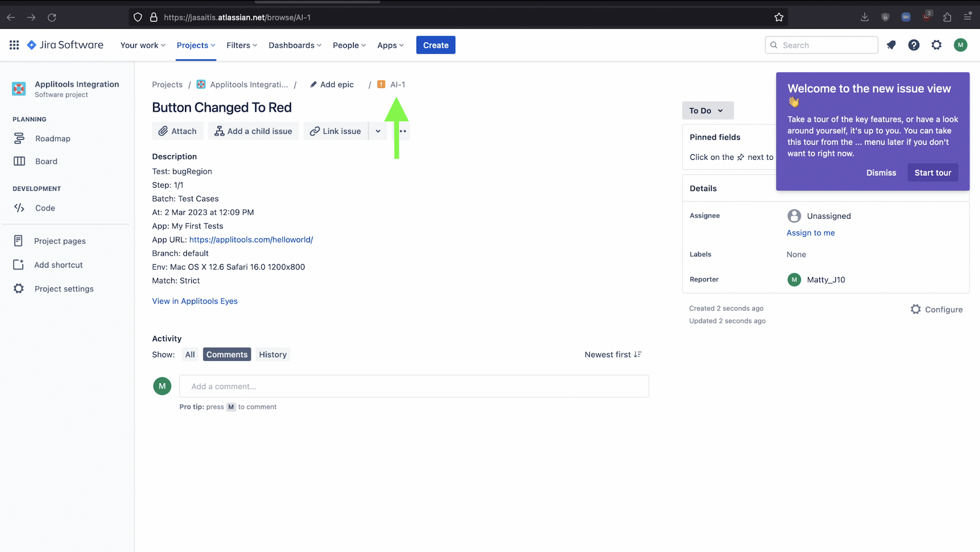Open the browser hamburger menu
The image size is (980, 552).
tap(967, 17)
